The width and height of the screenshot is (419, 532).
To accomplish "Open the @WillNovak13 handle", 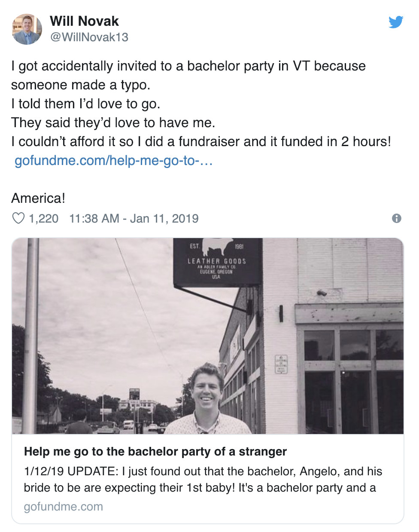I will point(89,37).
